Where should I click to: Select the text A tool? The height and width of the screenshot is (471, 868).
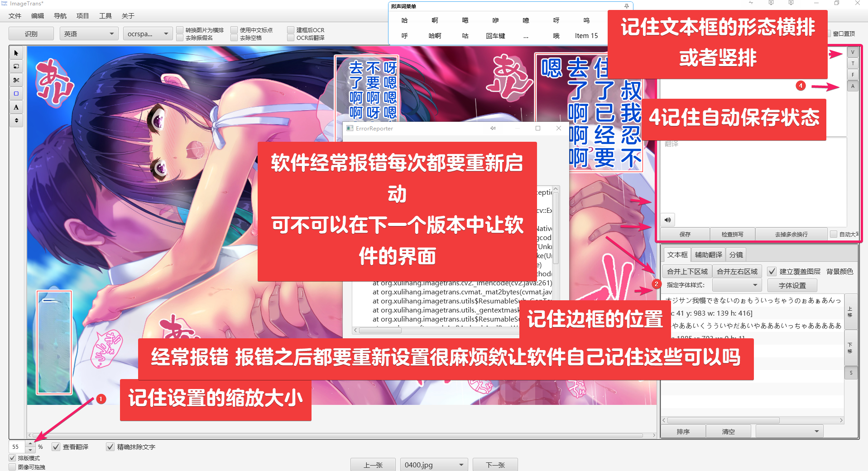[x=16, y=107]
